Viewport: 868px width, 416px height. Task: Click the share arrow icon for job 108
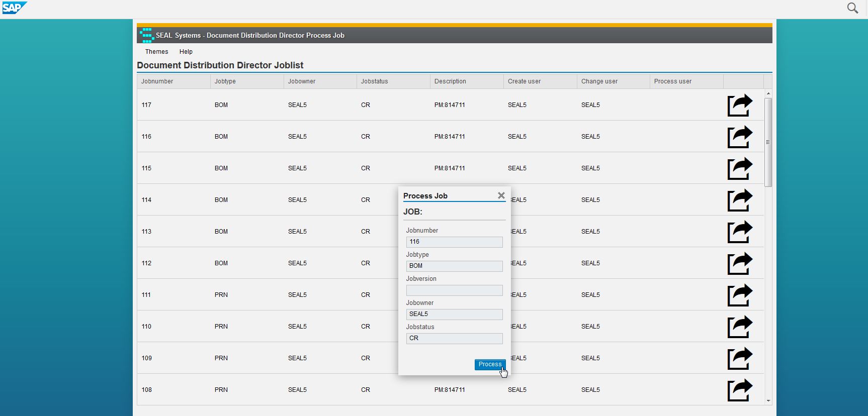pos(740,390)
